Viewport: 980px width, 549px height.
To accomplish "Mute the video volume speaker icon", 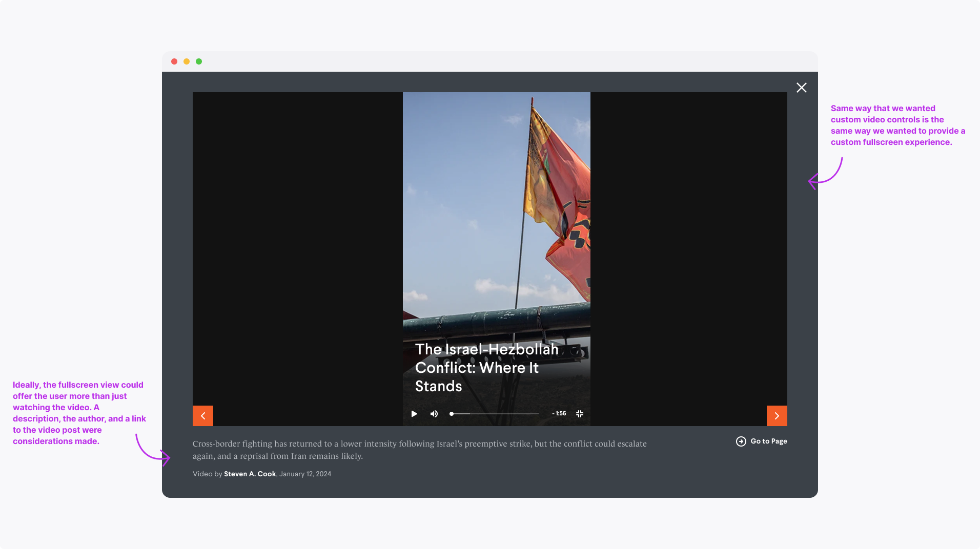I will pos(434,414).
